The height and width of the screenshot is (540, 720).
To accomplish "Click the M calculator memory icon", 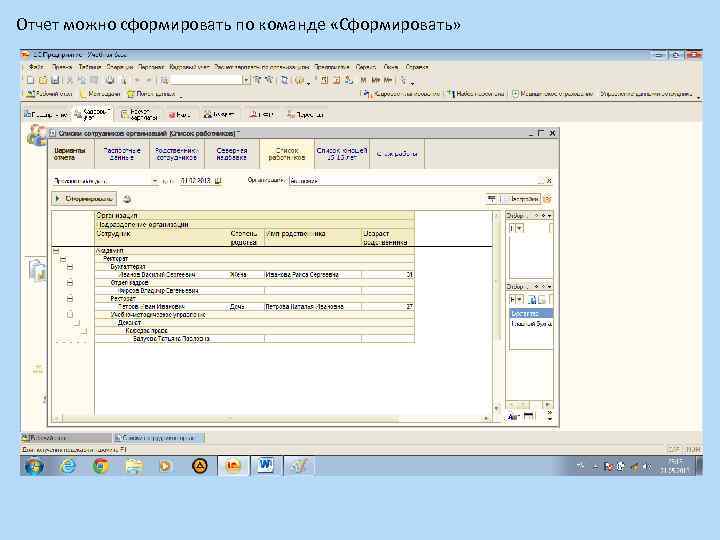I will pyautogui.click(x=363, y=80).
